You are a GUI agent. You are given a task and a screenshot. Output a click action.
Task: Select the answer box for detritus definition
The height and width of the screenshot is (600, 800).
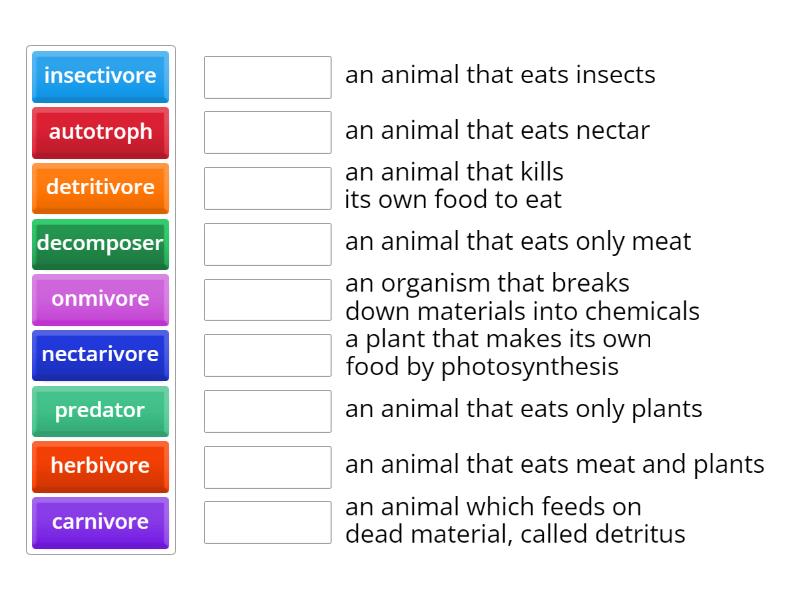pyautogui.click(x=267, y=522)
